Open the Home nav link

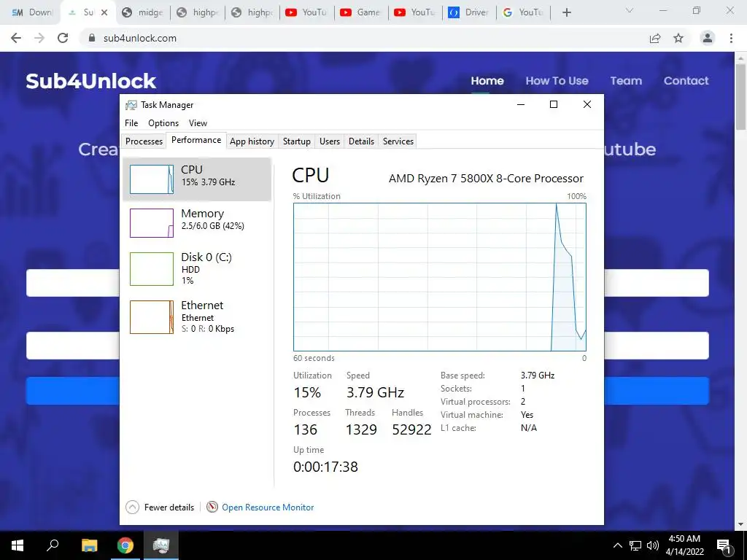pos(487,81)
